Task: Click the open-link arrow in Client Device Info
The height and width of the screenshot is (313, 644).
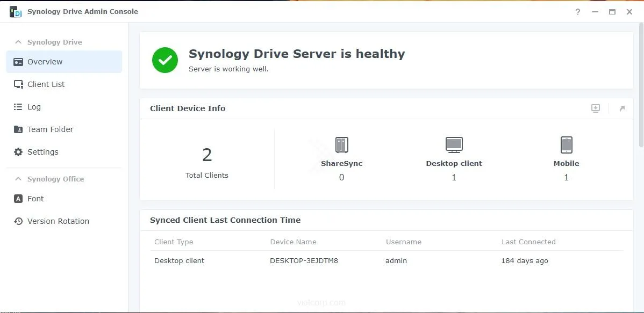Action: click(x=622, y=108)
